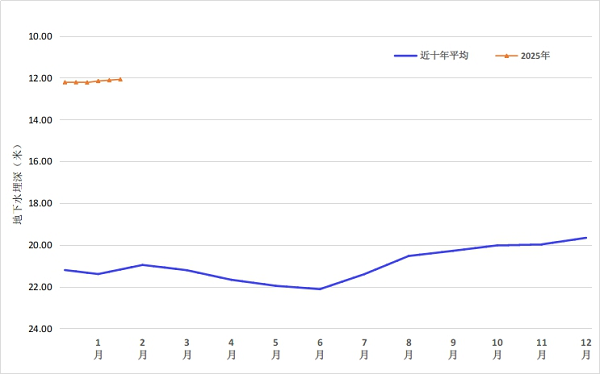Click the 近十年平均 legend entry

[x=431, y=56]
